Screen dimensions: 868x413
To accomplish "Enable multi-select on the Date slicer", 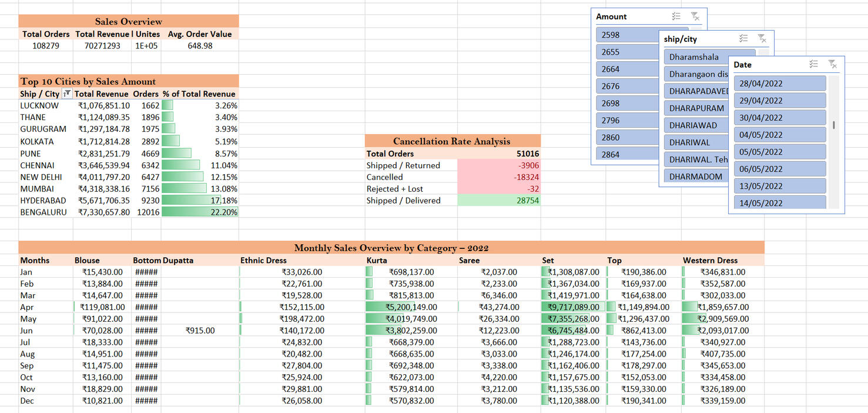I will click(813, 64).
